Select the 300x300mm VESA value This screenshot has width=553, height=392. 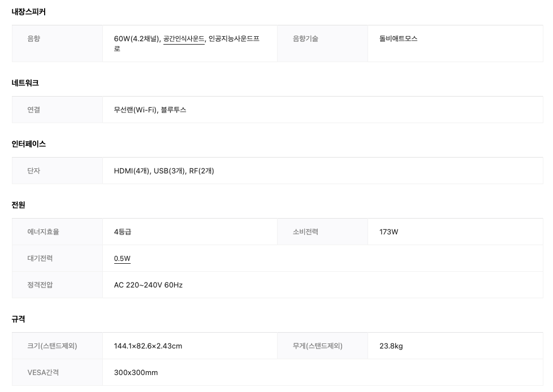136,373
